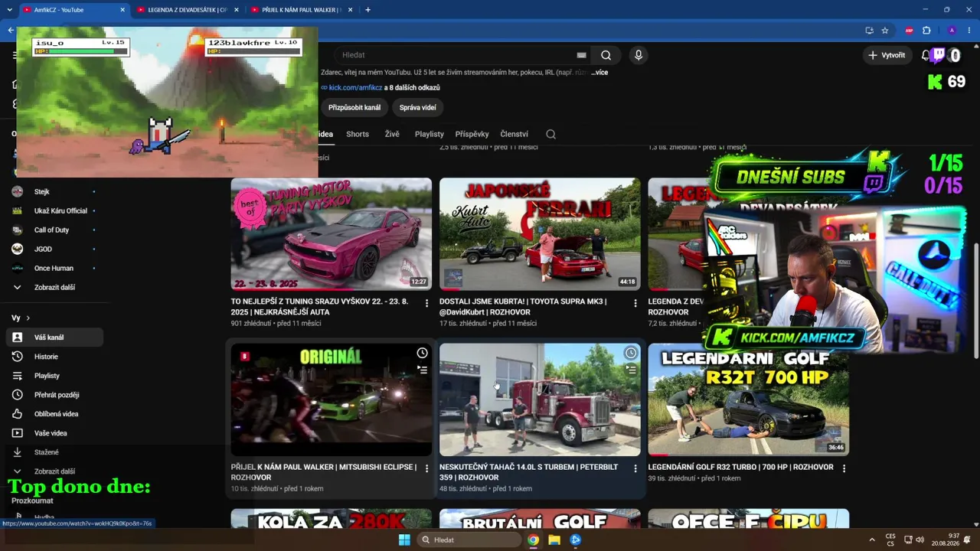Expand channel description with ...více
Viewport: 980px width, 551px height.
pyautogui.click(x=599, y=72)
